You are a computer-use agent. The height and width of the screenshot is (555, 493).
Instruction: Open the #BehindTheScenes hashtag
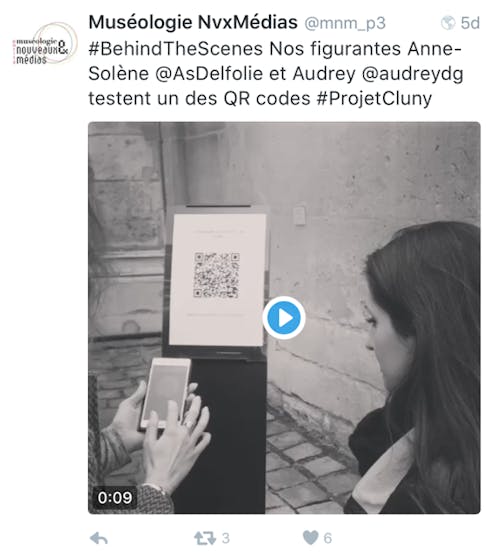pyautogui.click(x=176, y=48)
